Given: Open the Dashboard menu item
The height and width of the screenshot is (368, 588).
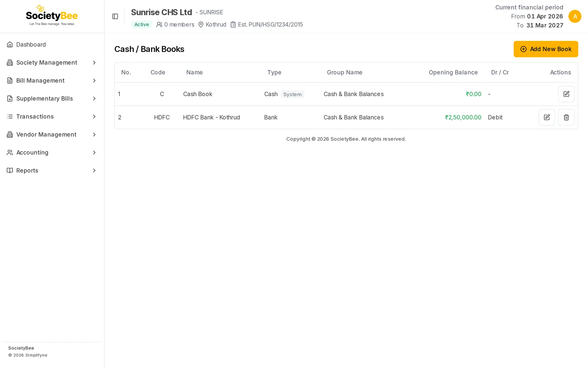Looking at the screenshot, I should coord(52,45).
